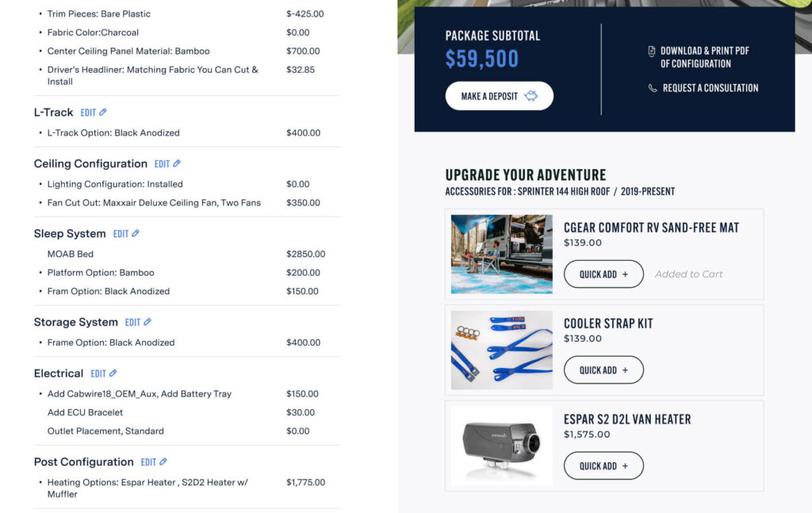
Task: Click the pencil icon next to Storage System
Action: point(147,323)
